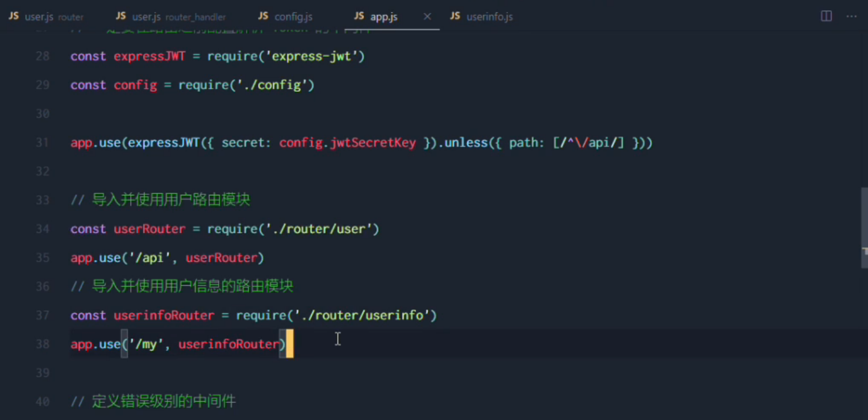Open the userinfo.js tab

coord(482,16)
